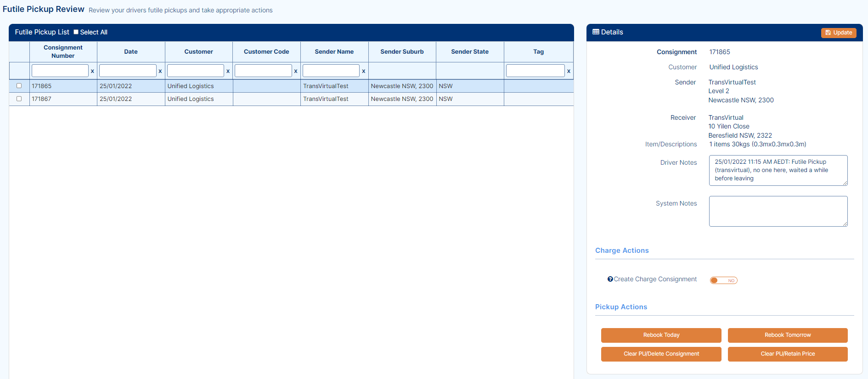Screen dimensions: 868x379
Task: Clear the Consignment Number filter with x
Action: point(92,71)
